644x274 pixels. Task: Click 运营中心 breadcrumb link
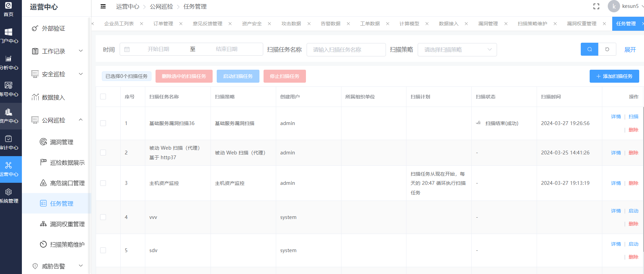[128, 6]
